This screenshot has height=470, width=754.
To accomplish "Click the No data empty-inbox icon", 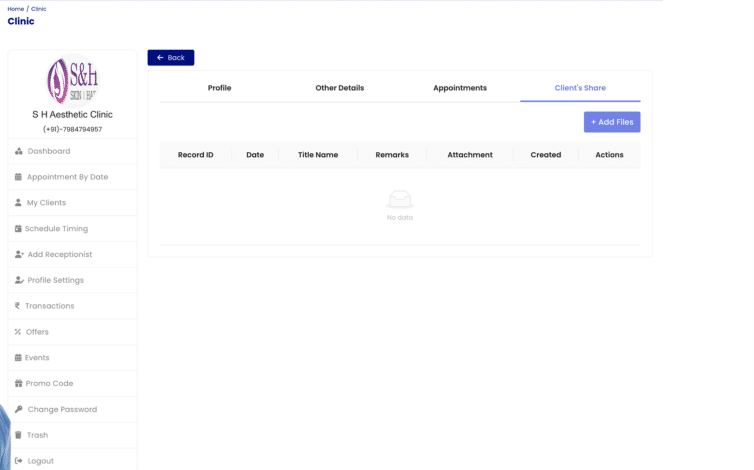I will [x=400, y=199].
